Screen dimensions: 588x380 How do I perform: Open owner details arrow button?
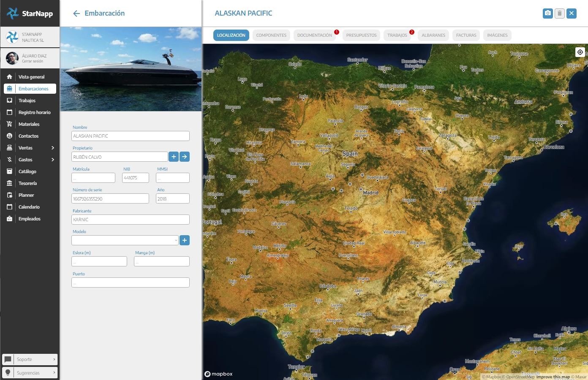click(185, 157)
